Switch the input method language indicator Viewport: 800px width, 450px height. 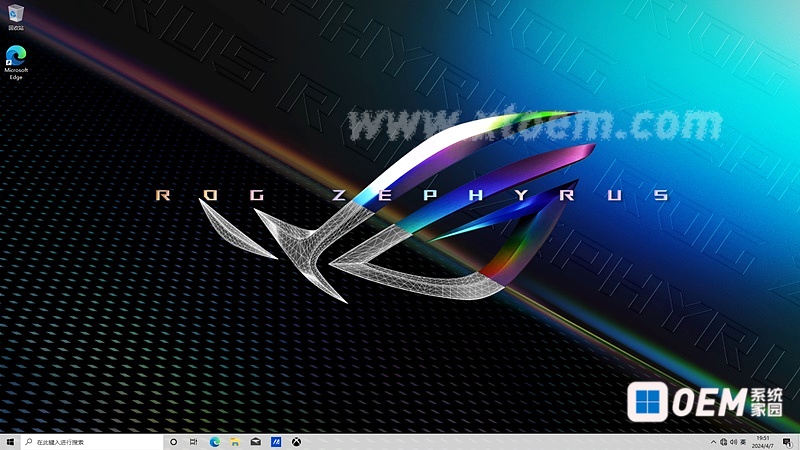coord(743,442)
